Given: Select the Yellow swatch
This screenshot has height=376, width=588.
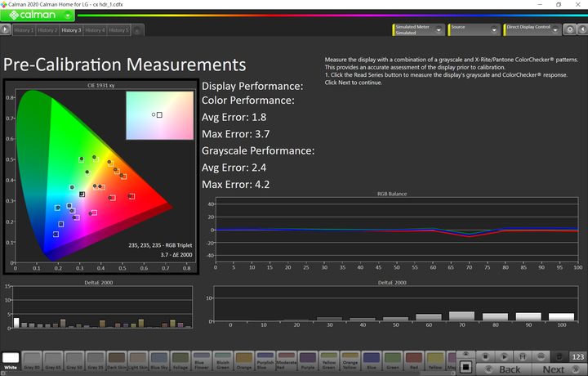Looking at the screenshot, I should click(435, 360).
